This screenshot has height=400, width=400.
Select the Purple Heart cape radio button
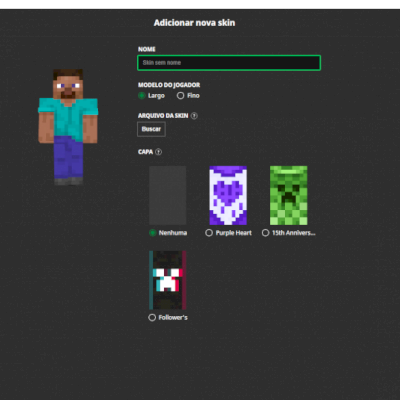[209, 233]
